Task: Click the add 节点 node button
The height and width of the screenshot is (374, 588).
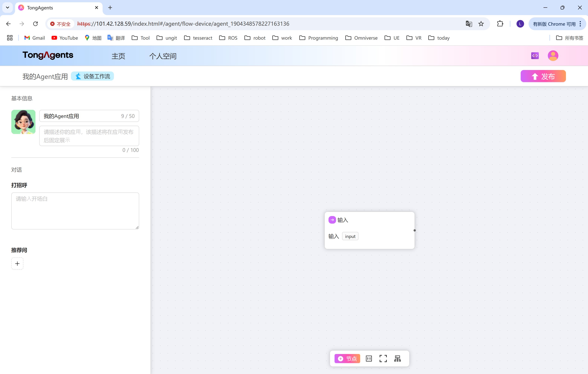Action: [347, 359]
